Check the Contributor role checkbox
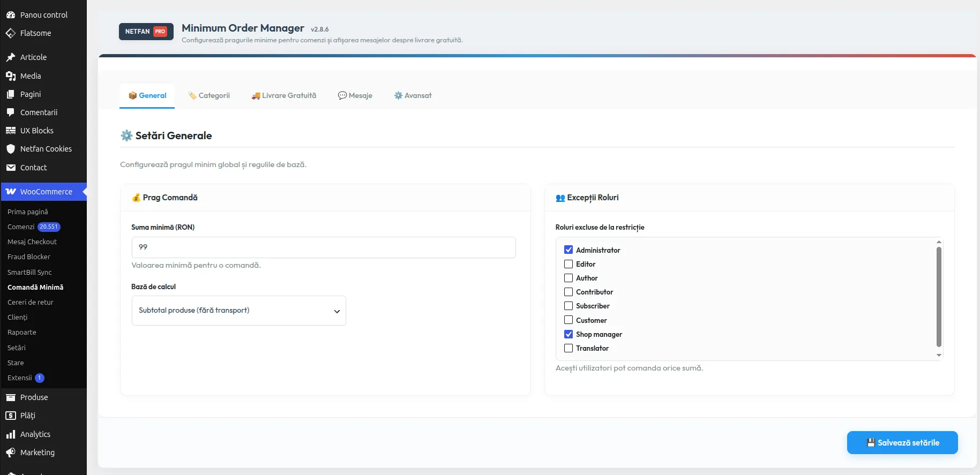 click(568, 292)
